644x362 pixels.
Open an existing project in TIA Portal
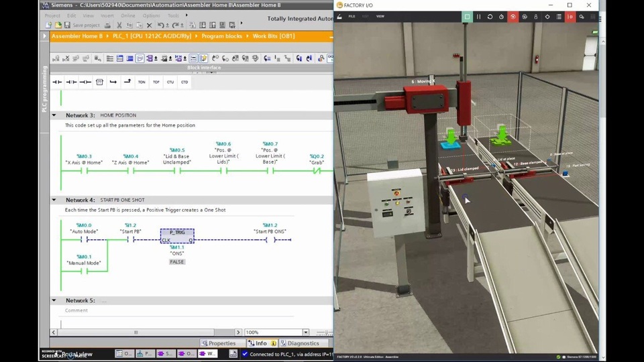pos(58,25)
